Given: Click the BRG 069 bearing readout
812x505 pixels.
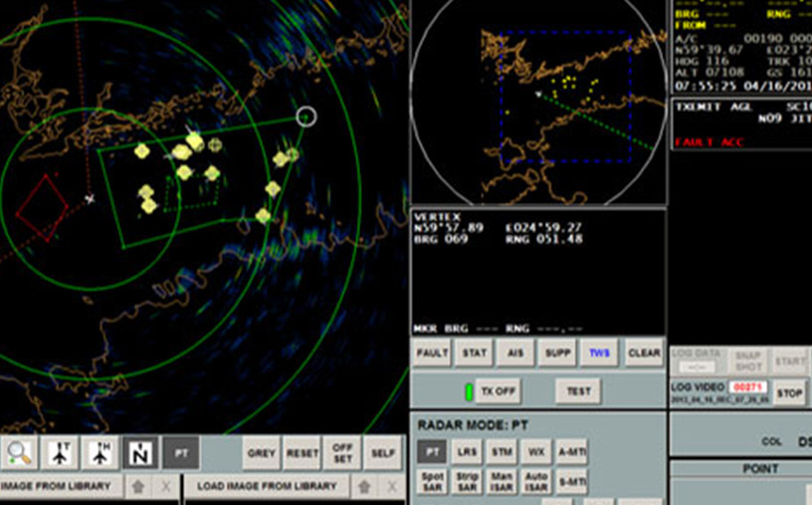Looking at the screenshot, I should [x=441, y=239].
